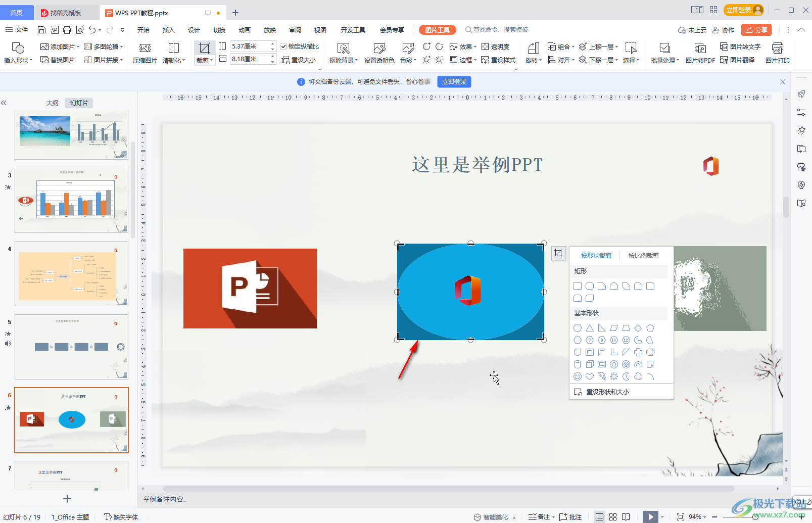Click the Save icon in quick toolbar
The width and height of the screenshot is (812, 523).
coord(42,30)
